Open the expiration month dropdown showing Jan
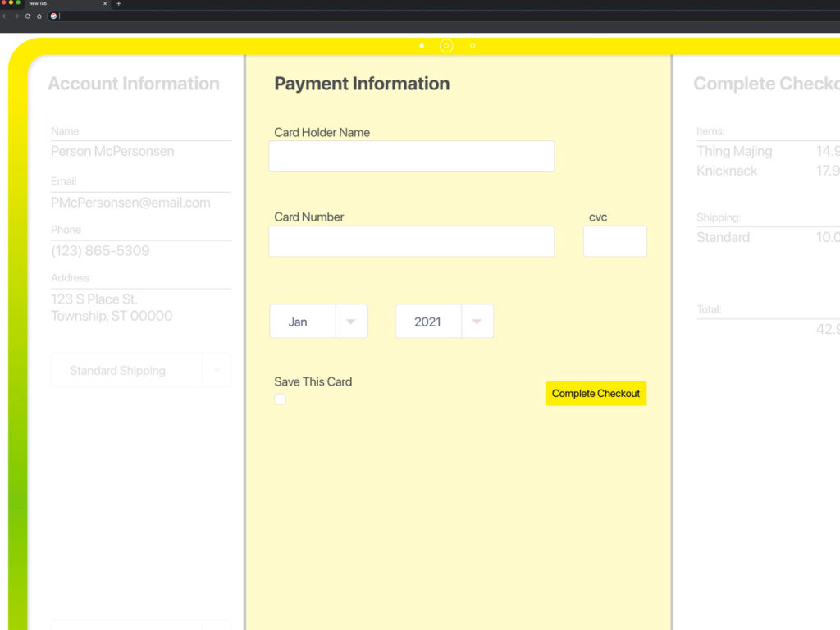840x630 pixels. (x=318, y=322)
